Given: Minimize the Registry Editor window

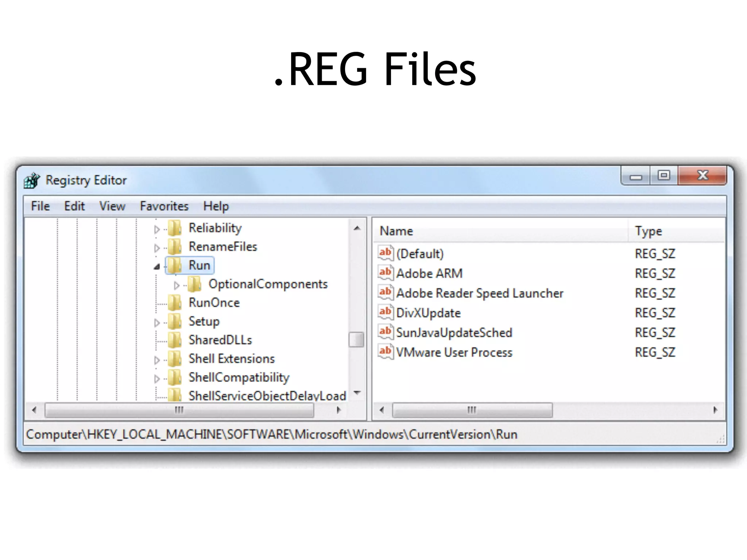Looking at the screenshot, I should pyautogui.click(x=636, y=176).
